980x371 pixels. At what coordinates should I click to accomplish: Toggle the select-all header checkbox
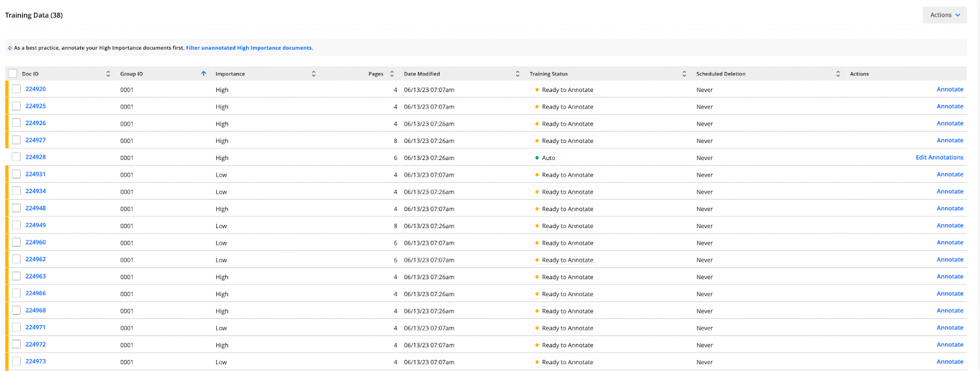(13, 74)
